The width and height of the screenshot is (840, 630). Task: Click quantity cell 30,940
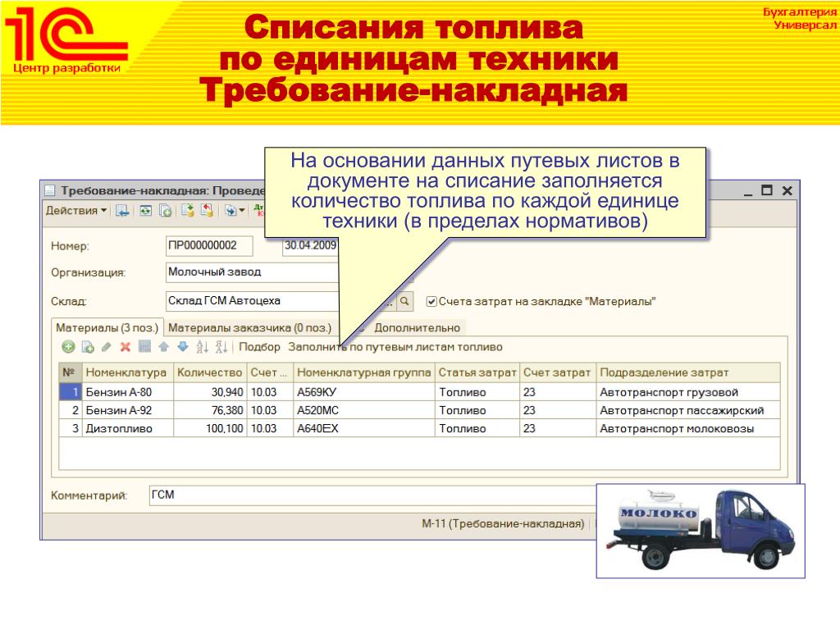click(210, 392)
